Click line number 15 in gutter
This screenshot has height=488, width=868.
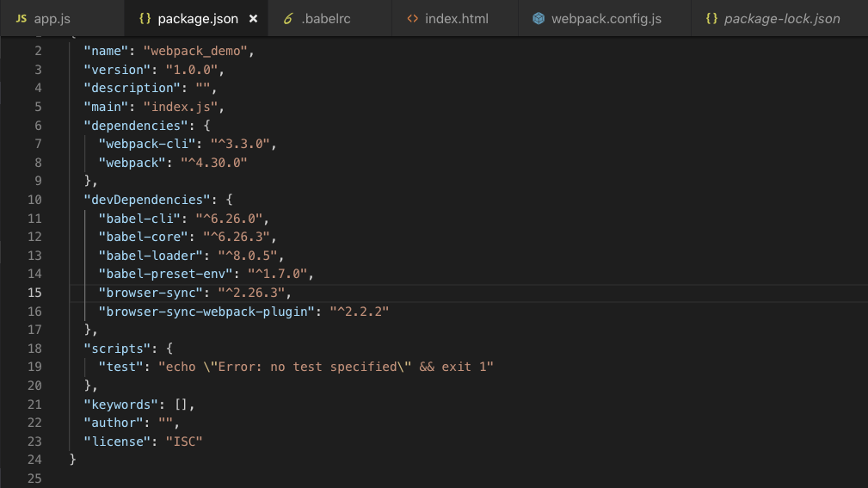pyautogui.click(x=34, y=293)
